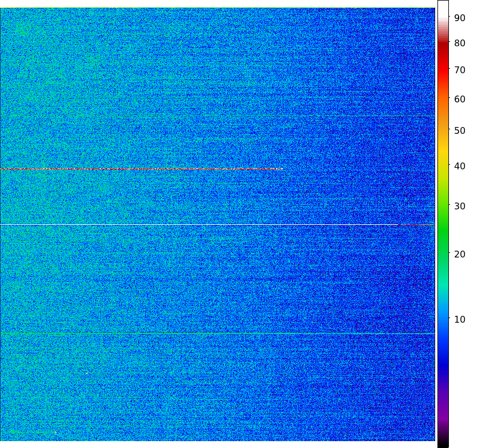Screen dimensions: 497x448
Task: Pick the yellow band in the colorbar
Action: (443, 149)
